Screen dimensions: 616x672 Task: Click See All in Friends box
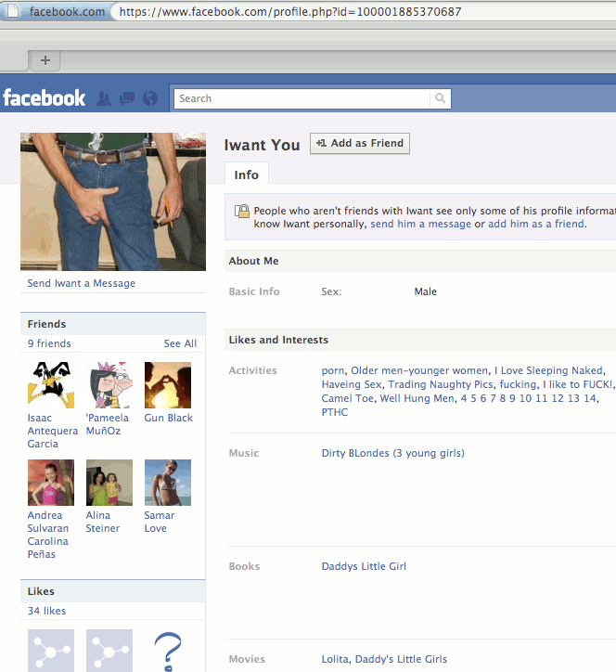pos(180,343)
